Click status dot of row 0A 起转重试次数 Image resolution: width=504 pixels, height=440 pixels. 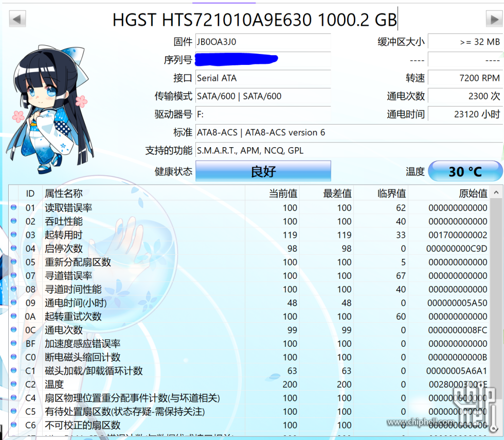13,316
